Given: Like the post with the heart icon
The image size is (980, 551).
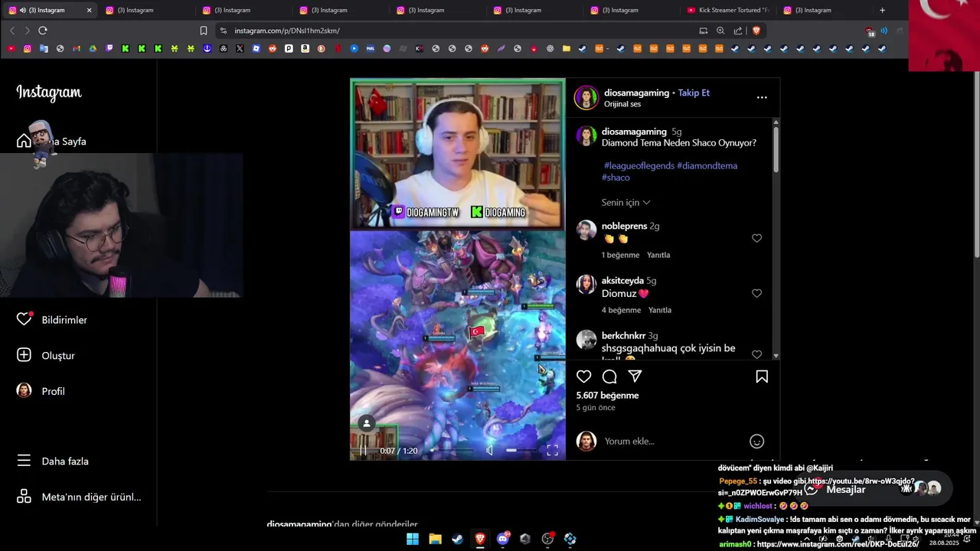Looking at the screenshot, I should [584, 377].
